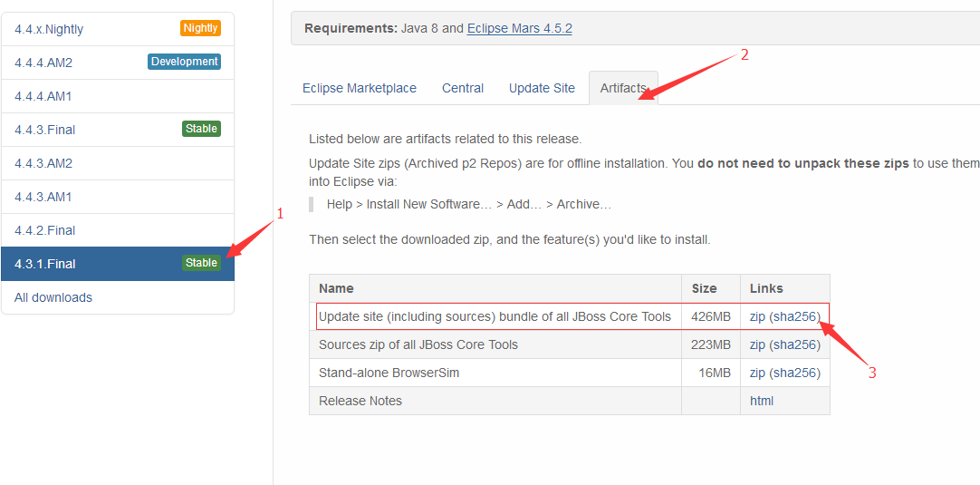Viewport: 980px width, 485px height.
Task: Click the 'Update site (including sources) bundle' text
Action: 495,316
